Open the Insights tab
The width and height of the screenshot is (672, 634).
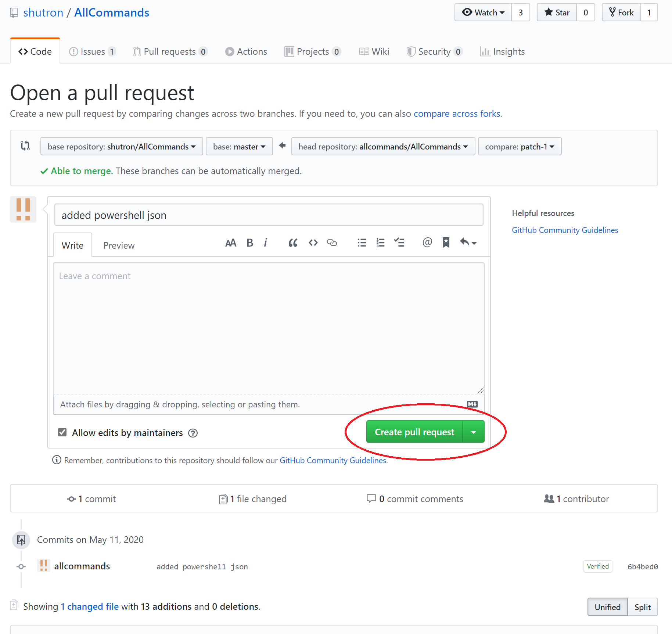[x=502, y=51]
